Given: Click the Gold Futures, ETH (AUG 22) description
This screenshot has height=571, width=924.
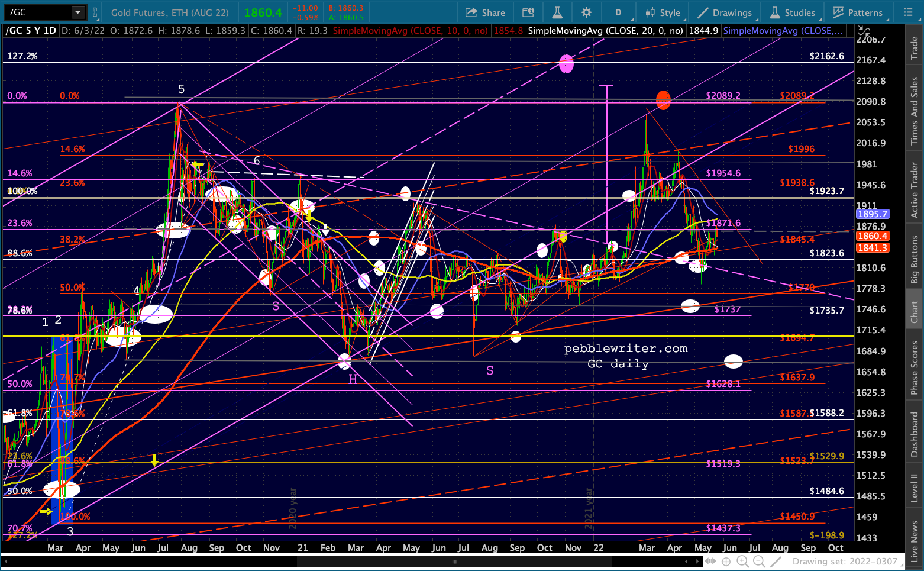Looking at the screenshot, I should [x=170, y=12].
